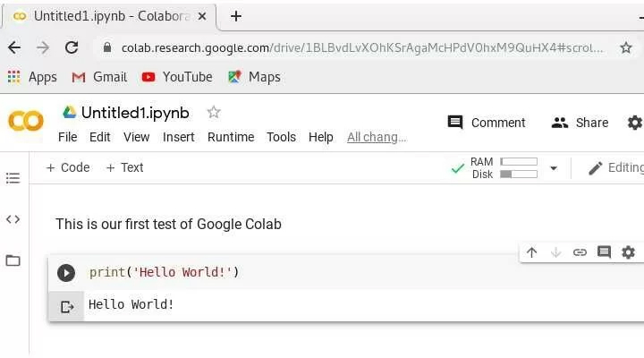Open the Tools menu
Viewport: 644px width, 358px height.
(281, 137)
